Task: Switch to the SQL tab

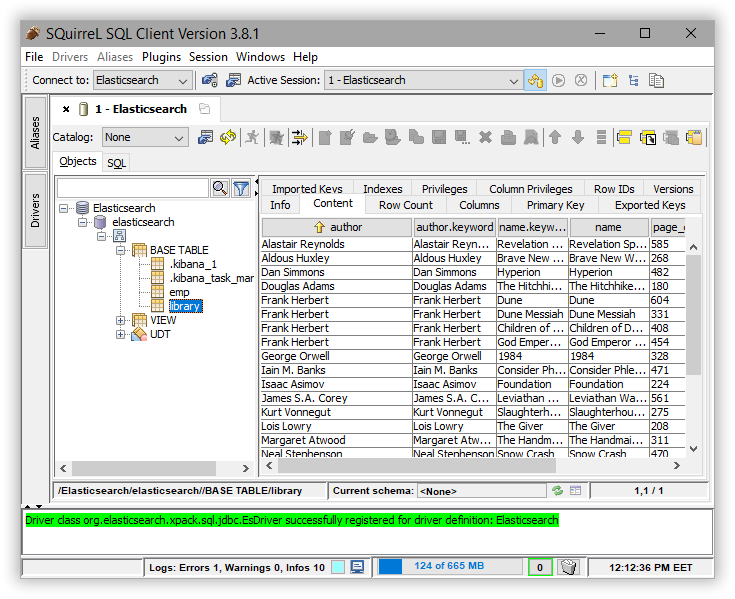Action: click(x=117, y=162)
